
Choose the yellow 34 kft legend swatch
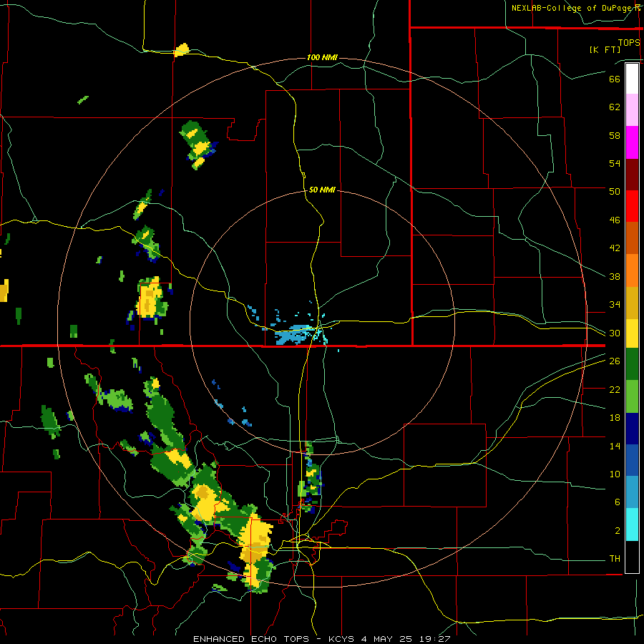point(632,333)
